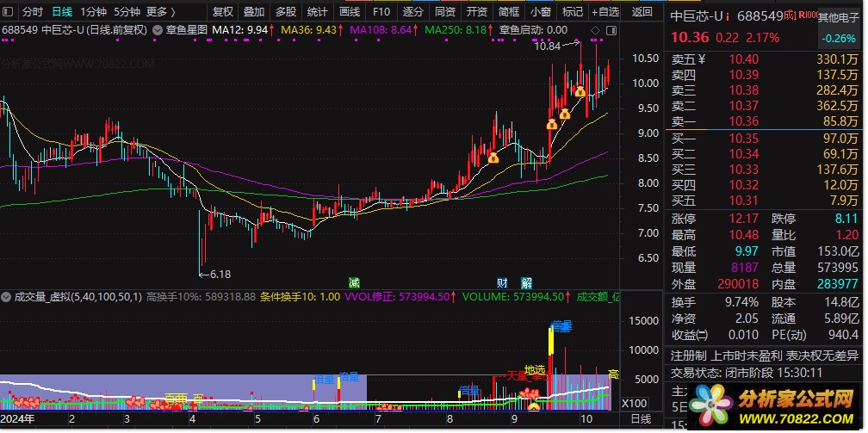Select the 5分钟 period tab

click(x=127, y=12)
